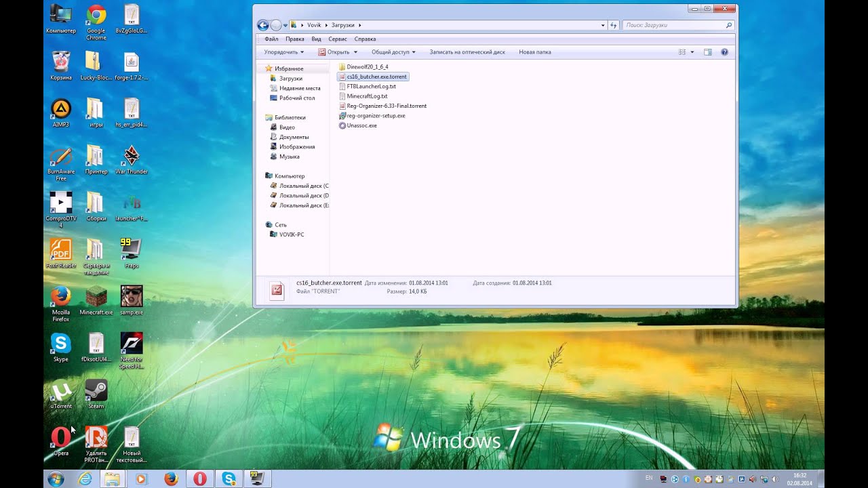Select Загрузки in favorites sidebar

[291, 79]
